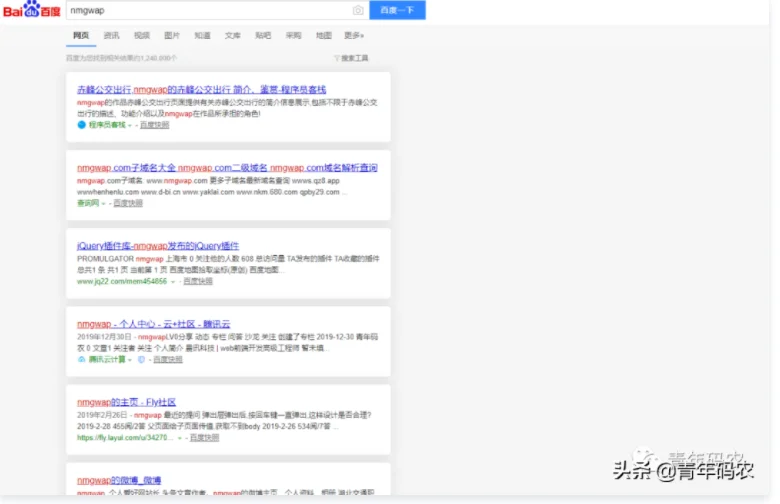The width and height of the screenshot is (780, 504).
Task: Open the 程序员客栈 source link
Action: tap(107, 125)
